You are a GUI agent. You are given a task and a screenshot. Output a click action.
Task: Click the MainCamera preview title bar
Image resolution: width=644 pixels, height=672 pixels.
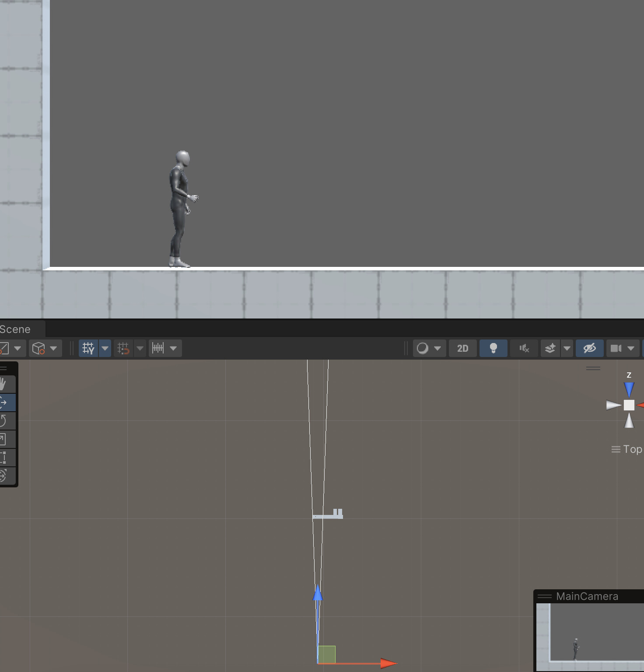588,596
